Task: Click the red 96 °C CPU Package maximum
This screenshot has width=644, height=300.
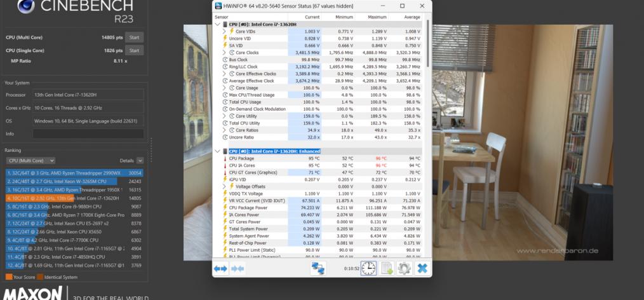Action: tap(380, 158)
